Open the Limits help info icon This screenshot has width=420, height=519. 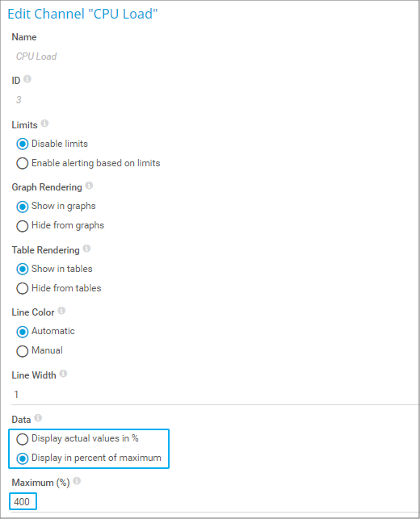coord(44,123)
